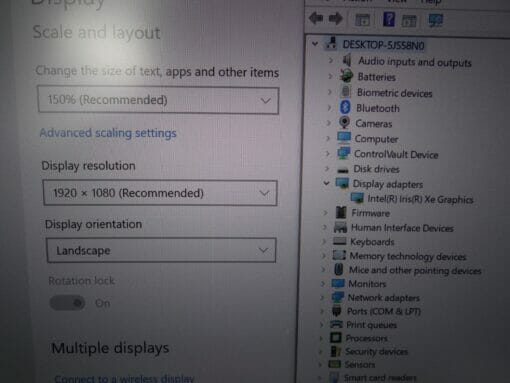Screen dimensions: 510x383
Task: Open the 1920 × 1080 display resolution dropdown
Action: click(x=160, y=193)
